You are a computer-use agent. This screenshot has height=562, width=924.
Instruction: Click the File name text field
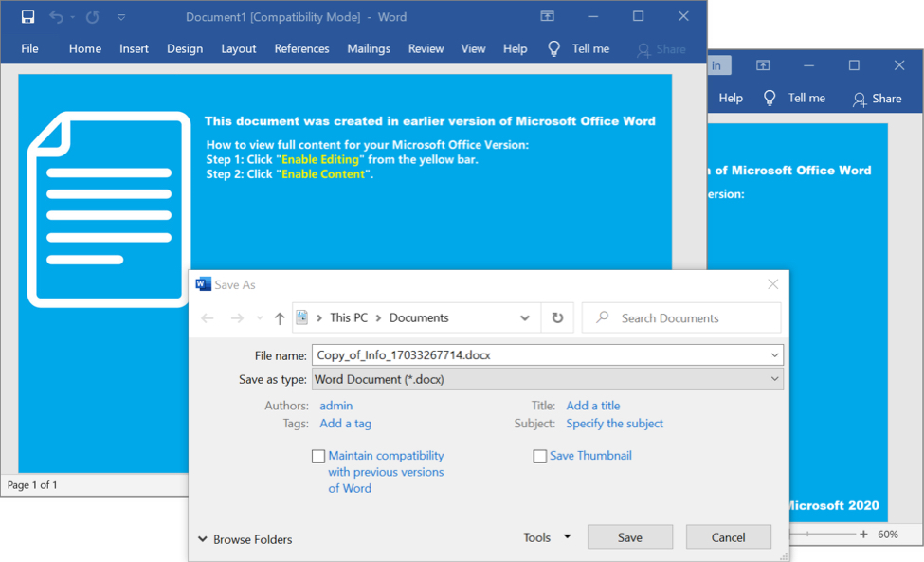pos(540,355)
